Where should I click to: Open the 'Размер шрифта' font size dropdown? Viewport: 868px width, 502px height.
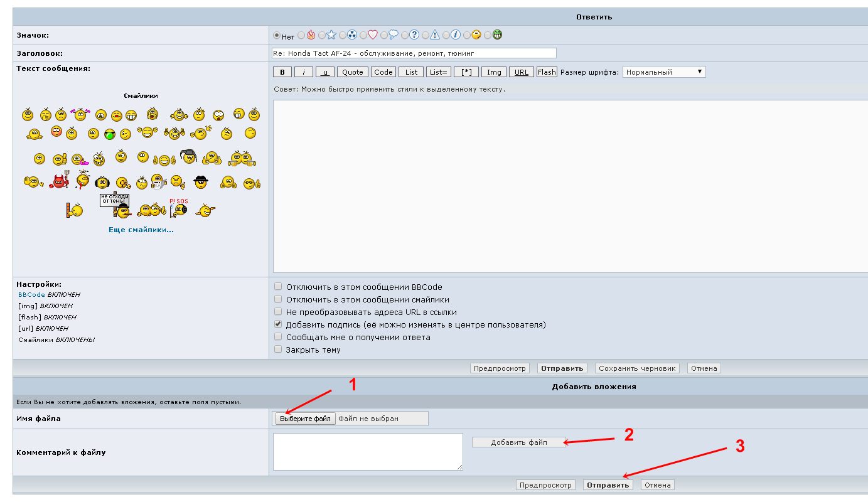click(x=663, y=72)
